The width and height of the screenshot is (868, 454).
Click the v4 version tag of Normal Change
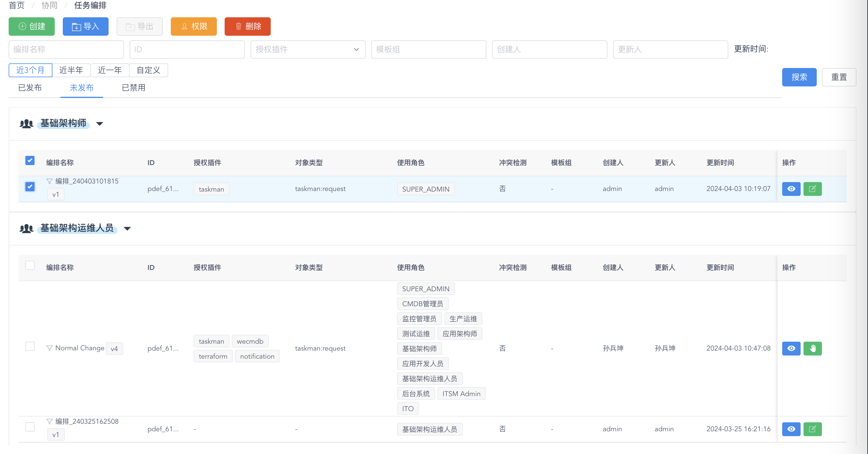point(114,349)
